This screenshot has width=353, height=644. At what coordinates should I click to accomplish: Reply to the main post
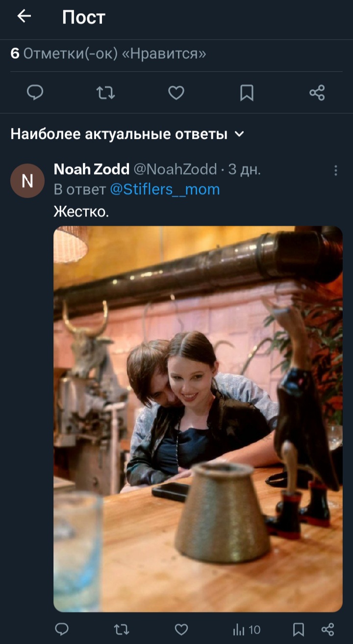click(x=35, y=92)
